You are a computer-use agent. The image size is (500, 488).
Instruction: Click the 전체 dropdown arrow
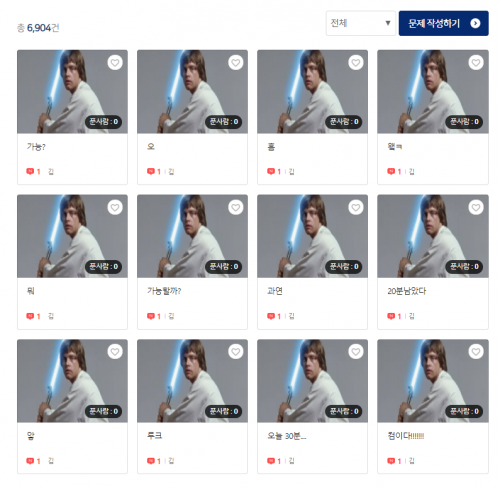(388, 23)
